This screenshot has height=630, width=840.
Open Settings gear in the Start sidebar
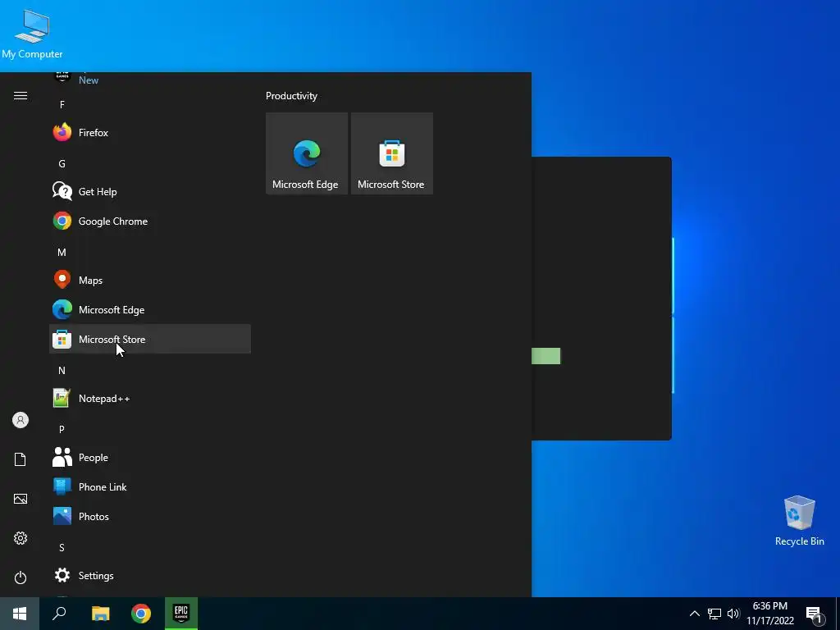click(x=21, y=538)
